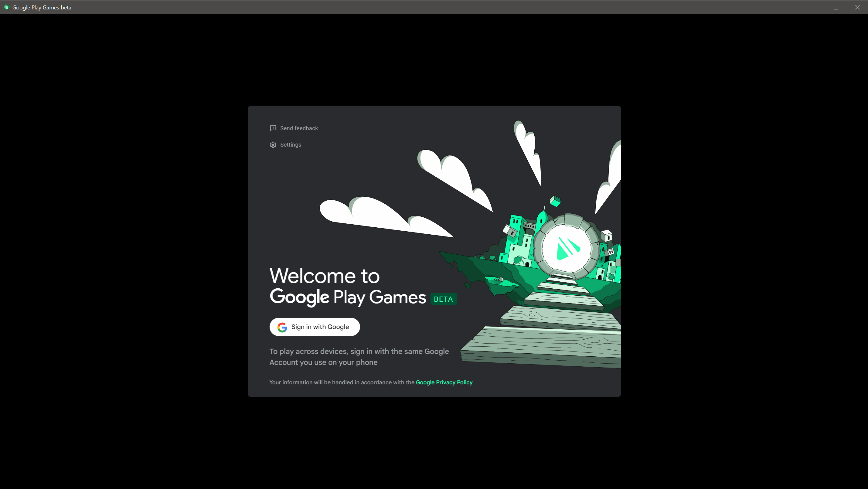Screen dimensions: 868x489
Task: Open the Send feedback text label
Action: tap(299, 128)
